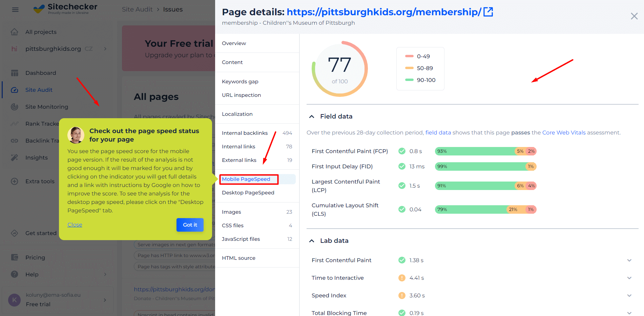Expand the pittsburghkids.org project chevron

[105, 49]
